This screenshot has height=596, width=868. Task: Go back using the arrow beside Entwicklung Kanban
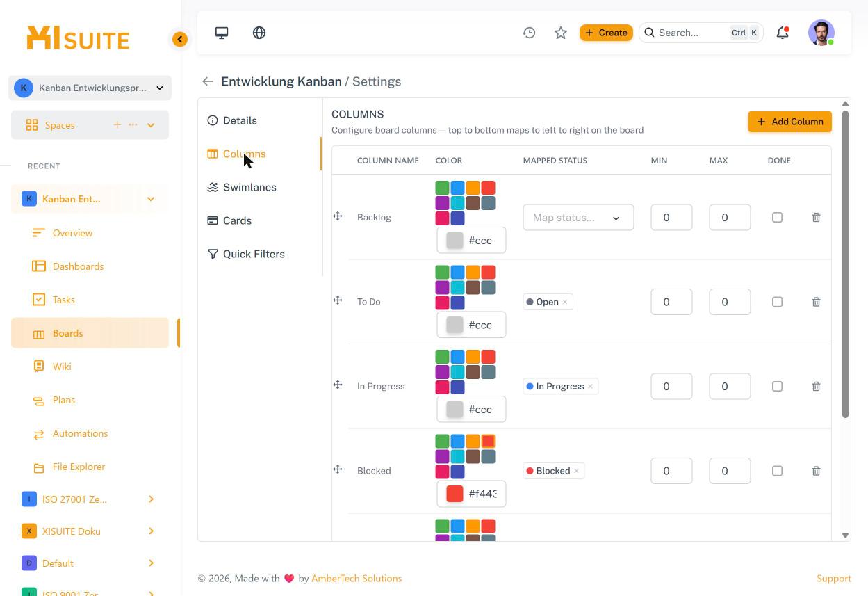tap(207, 81)
